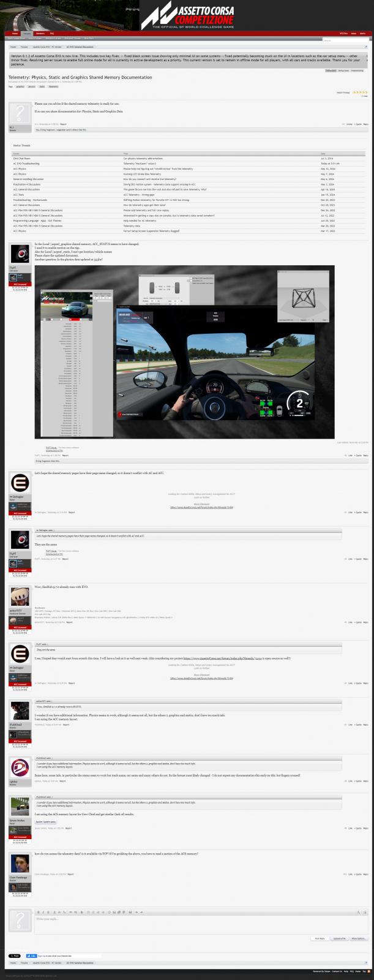Screen dimensions: 374x980
Task: Click the Facebook Like button
Action: [x=31, y=956]
